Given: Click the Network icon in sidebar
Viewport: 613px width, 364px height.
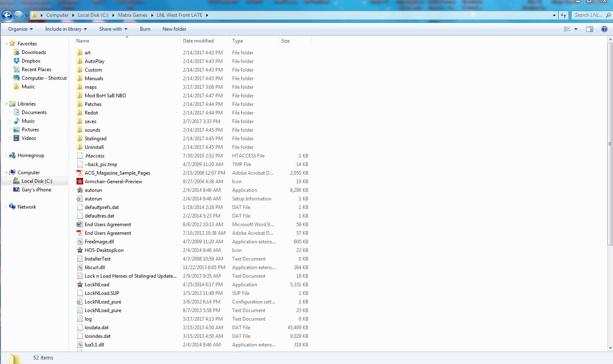Looking at the screenshot, I should click(12, 207).
